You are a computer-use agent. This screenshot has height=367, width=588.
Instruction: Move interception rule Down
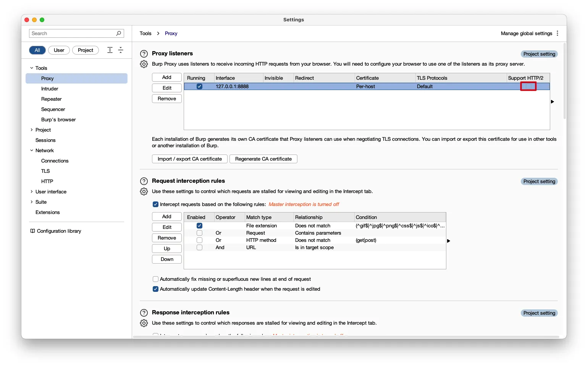[167, 259]
